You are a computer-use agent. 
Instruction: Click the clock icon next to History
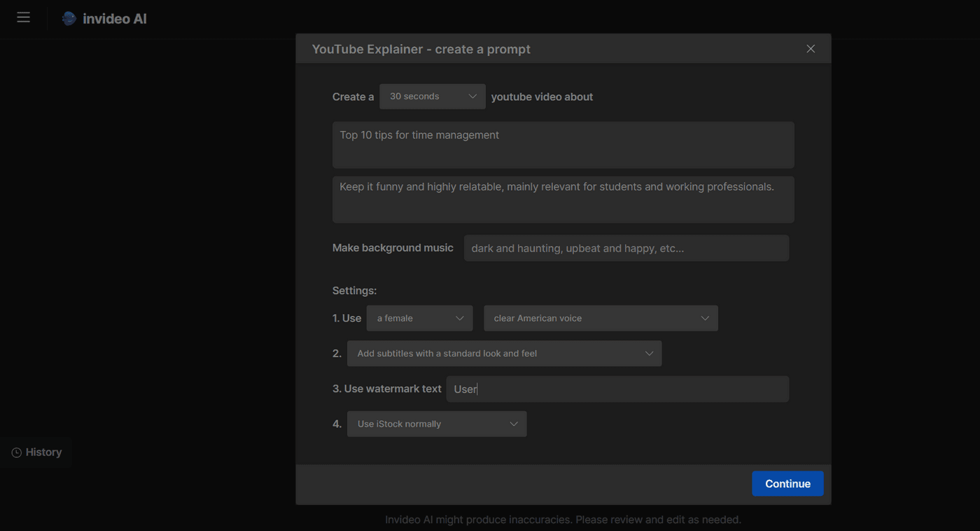coord(17,453)
